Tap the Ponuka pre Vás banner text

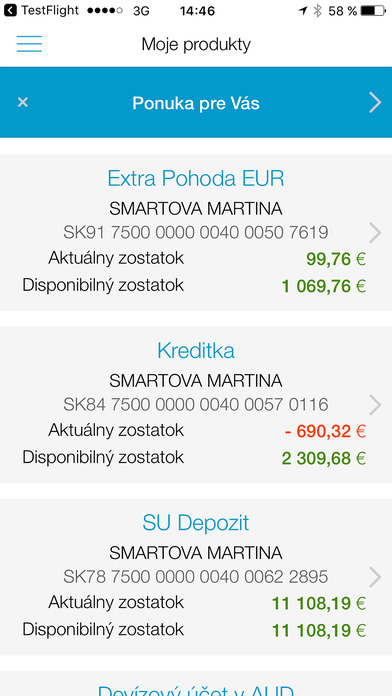[x=196, y=103]
